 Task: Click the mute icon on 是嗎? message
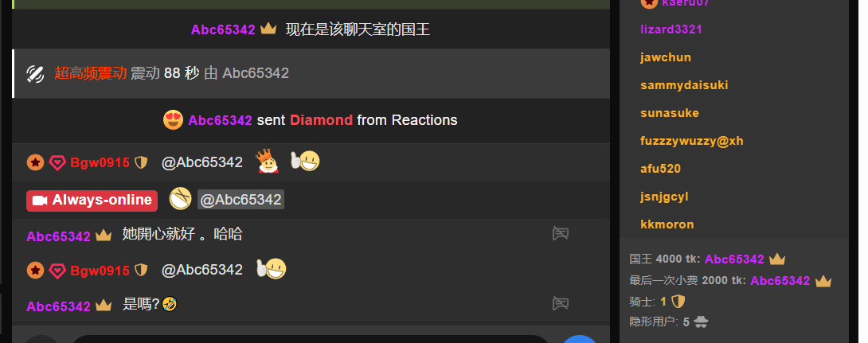561,303
